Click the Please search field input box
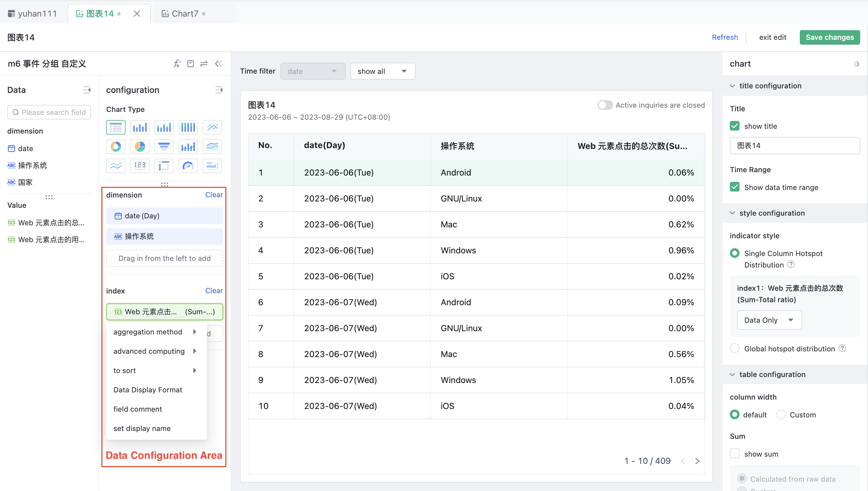 point(49,112)
